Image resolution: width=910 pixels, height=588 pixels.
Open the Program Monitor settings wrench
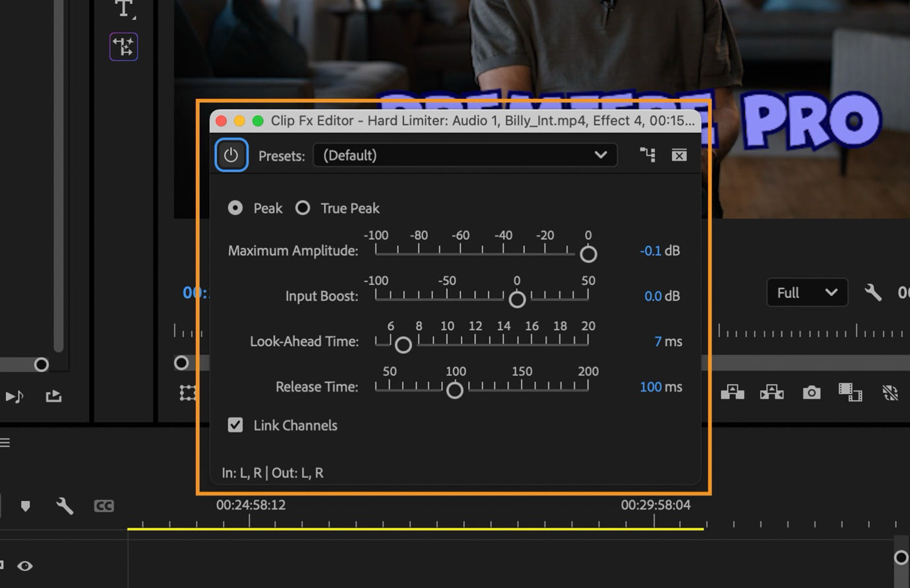click(x=873, y=292)
